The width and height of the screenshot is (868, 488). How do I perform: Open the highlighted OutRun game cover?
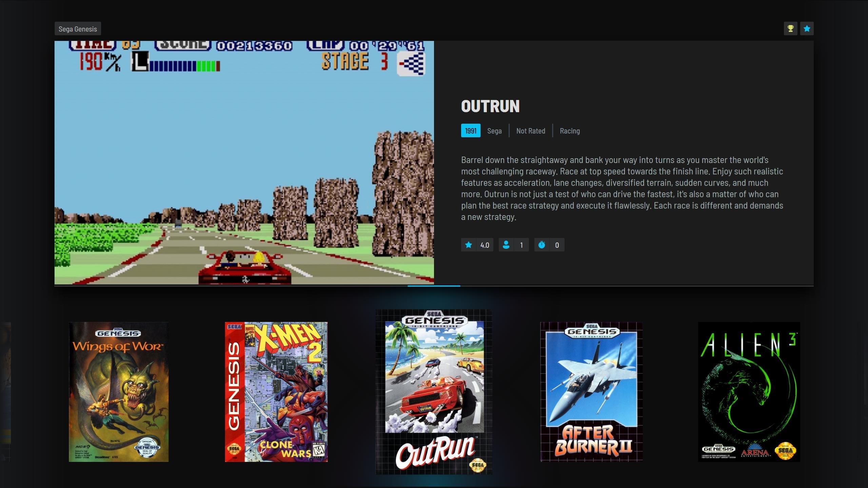point(434,392)
